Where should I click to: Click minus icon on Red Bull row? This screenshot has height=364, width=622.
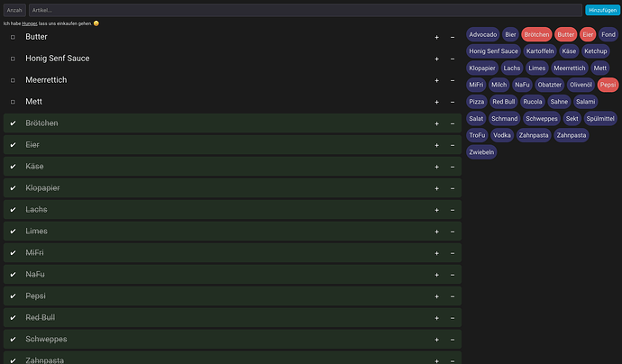coord(453,318)
